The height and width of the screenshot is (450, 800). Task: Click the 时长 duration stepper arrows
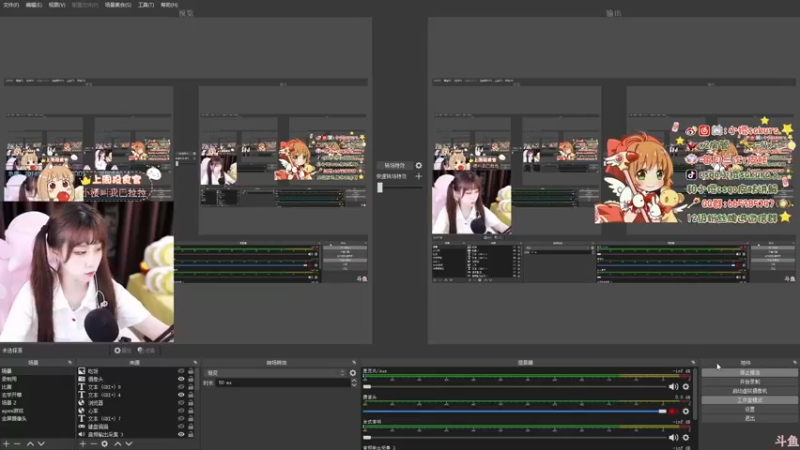point(354,383)
